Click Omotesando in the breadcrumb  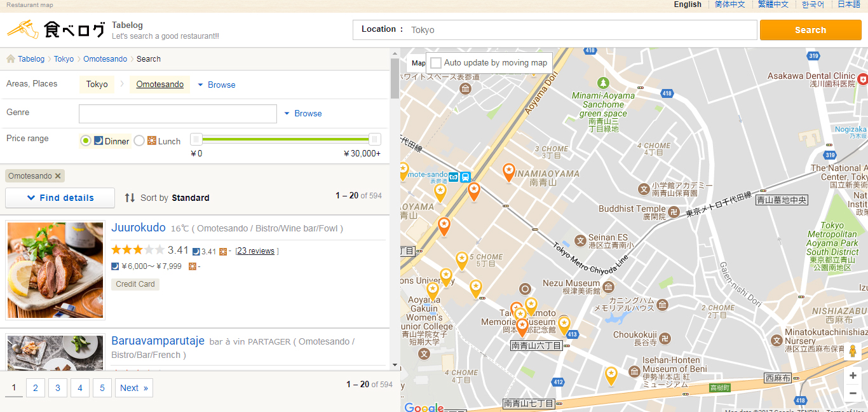point(105,59)
